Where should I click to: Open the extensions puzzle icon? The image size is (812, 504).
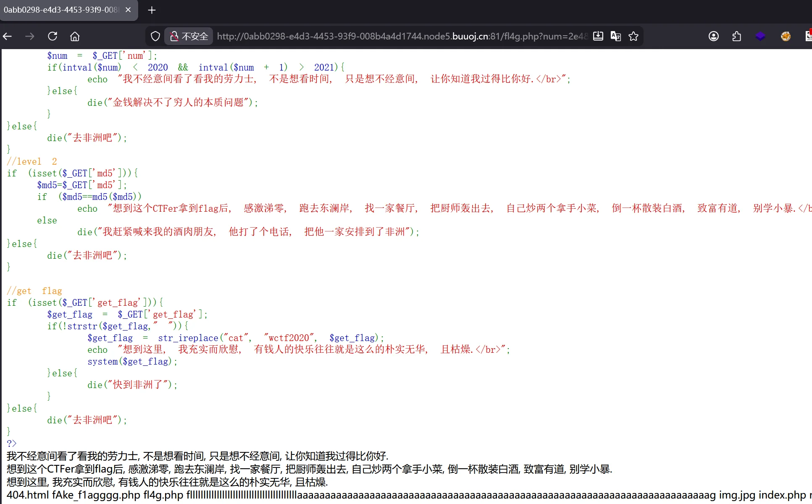pyautogui.click(x=737, y=37)
